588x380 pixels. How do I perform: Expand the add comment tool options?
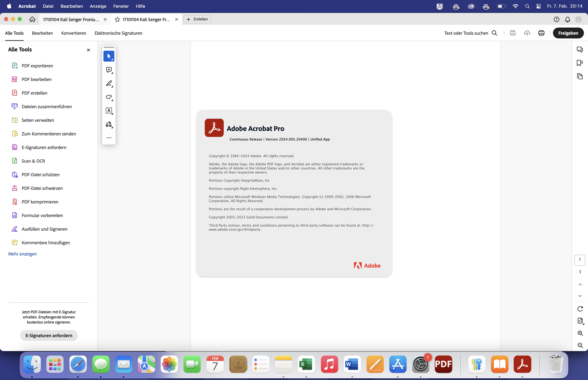112,73
